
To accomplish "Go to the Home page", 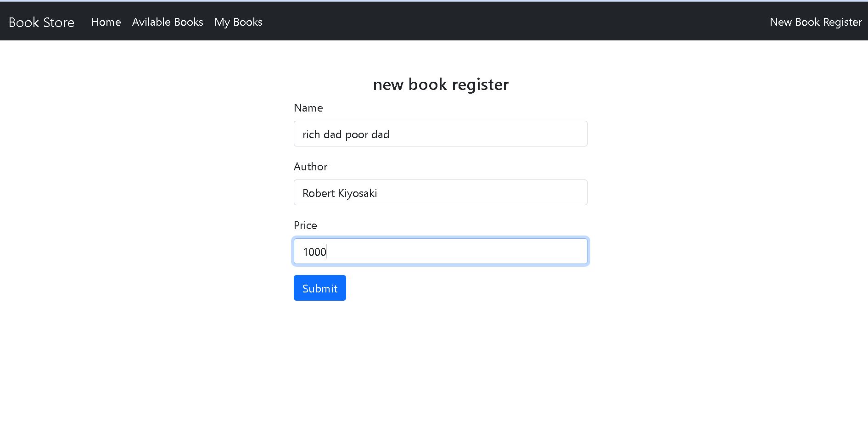I will click(106, 22).
